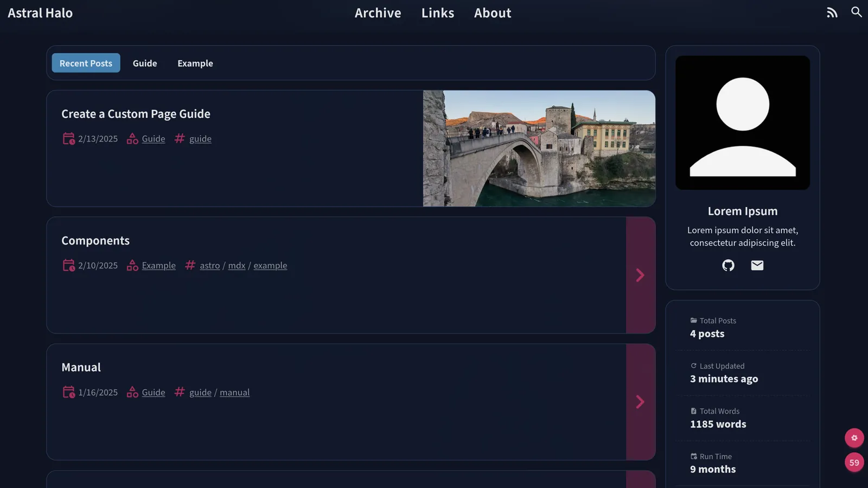Click the Astral Halo site title
This screenshot has height=488, width=868.
coord(40,13)
